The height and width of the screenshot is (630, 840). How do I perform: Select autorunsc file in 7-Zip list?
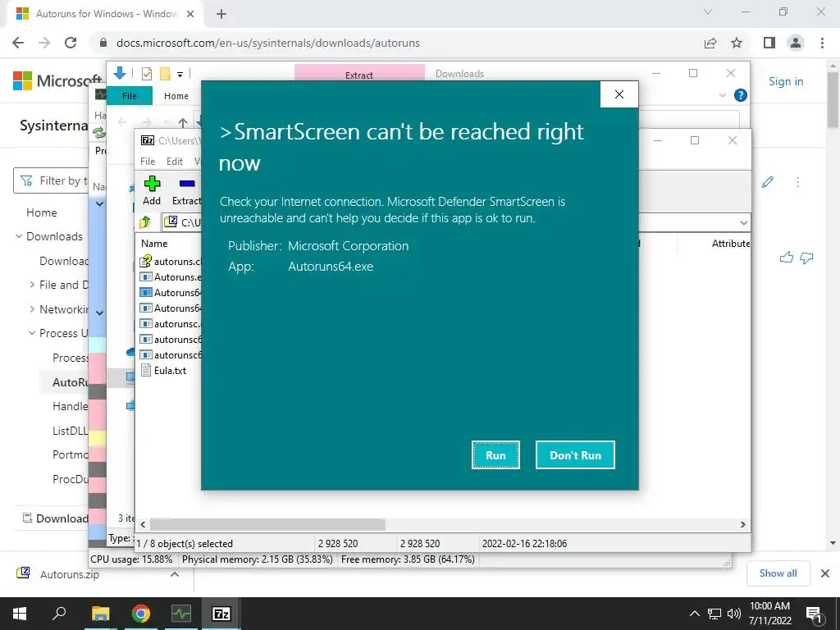[171, 323]
